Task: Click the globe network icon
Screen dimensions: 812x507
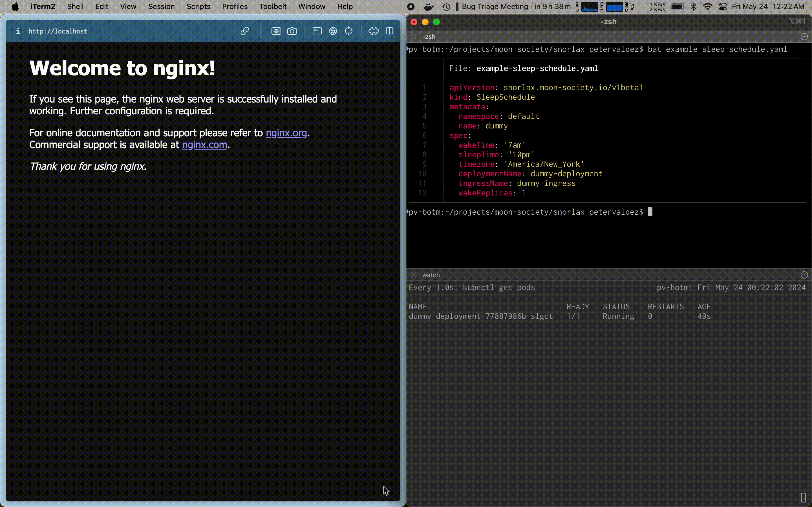Action: (x=333, y=31)
